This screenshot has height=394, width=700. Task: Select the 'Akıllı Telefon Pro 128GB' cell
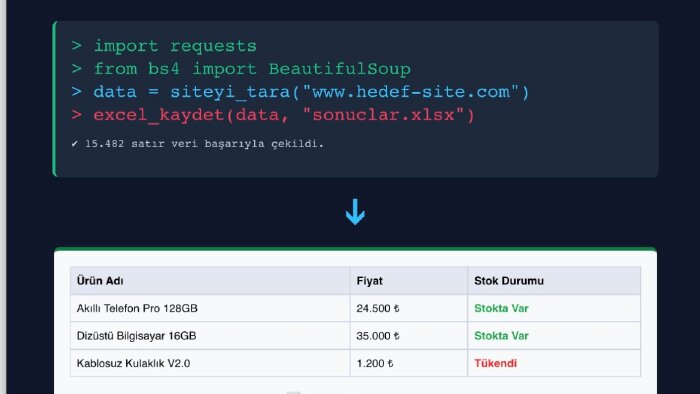[x=210, y=308]
